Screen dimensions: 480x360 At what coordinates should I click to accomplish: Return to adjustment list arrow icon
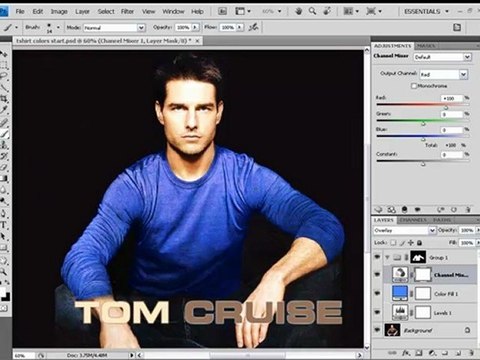click(x=378, y=210)
